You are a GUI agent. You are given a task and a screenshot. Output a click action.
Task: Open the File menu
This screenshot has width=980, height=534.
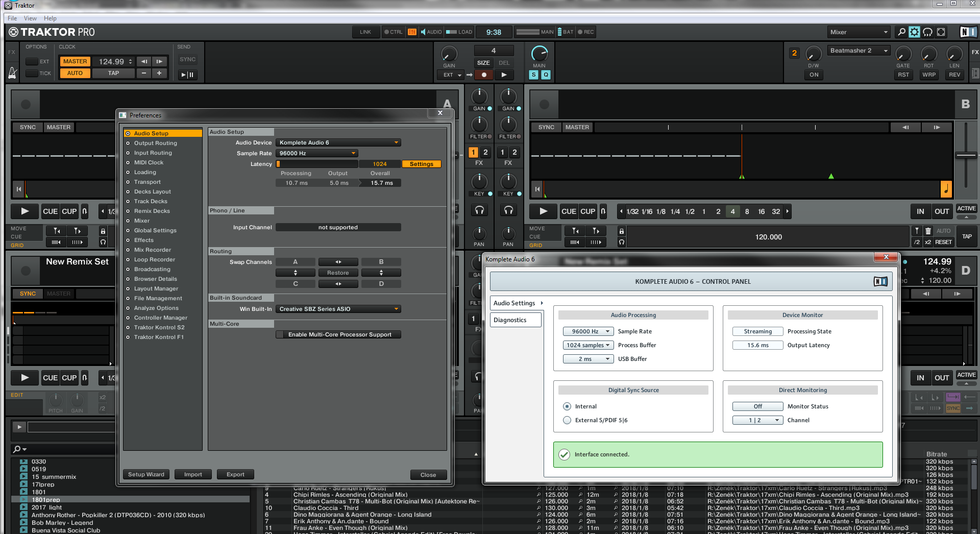point(12,18)
